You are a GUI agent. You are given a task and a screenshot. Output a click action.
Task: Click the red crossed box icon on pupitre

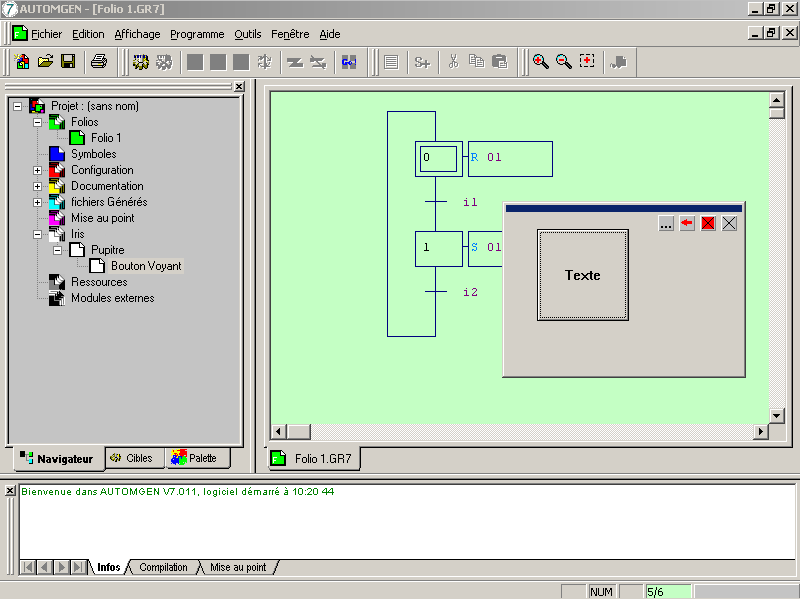coord(708,224)
